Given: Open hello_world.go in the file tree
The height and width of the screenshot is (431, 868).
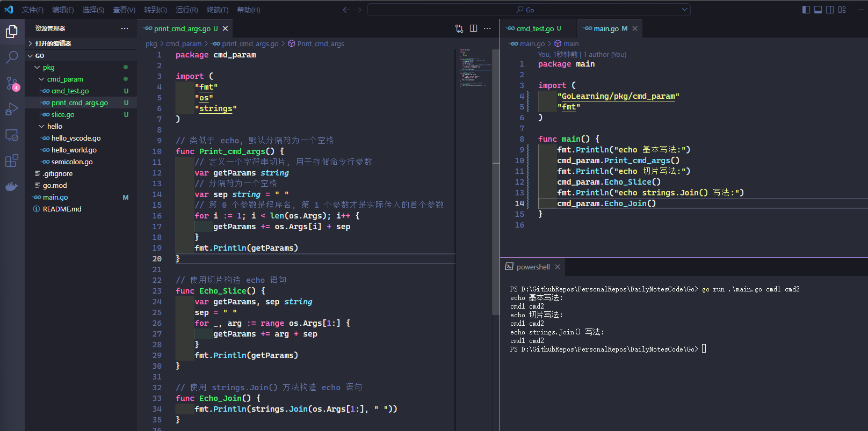Looking at the screenshot, I should (x=81, y=150).
